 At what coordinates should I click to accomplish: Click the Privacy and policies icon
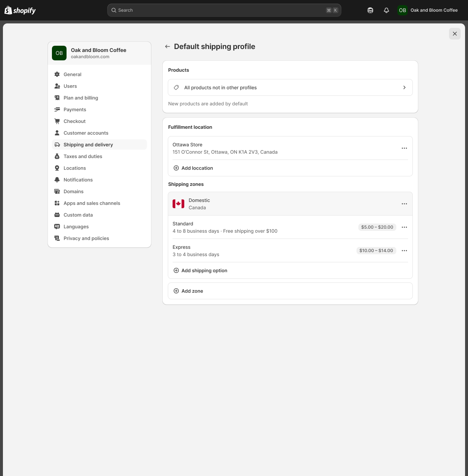pos(57,238)
